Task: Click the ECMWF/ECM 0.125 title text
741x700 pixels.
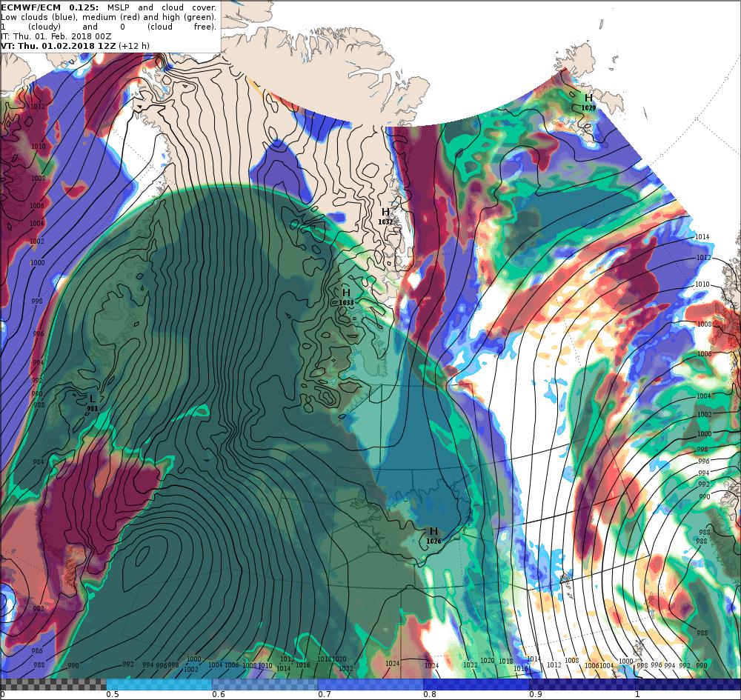Action: 50,7
